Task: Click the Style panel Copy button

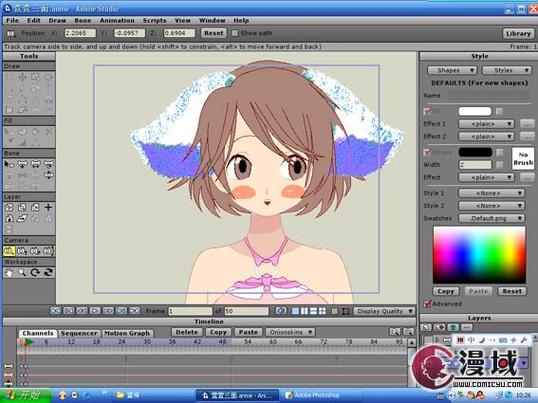Action: pos(446,291)
